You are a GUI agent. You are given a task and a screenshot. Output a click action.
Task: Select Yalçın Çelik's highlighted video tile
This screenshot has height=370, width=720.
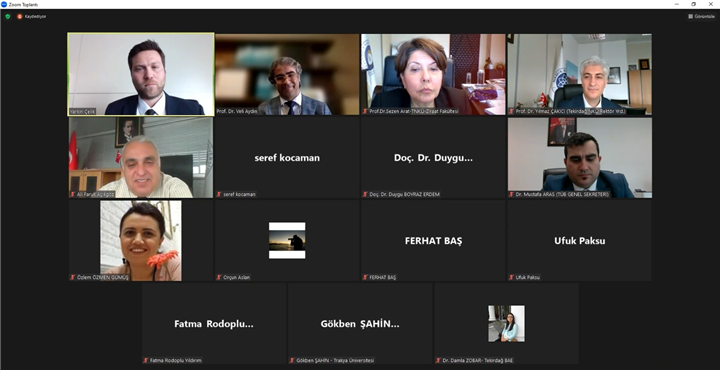141,74
